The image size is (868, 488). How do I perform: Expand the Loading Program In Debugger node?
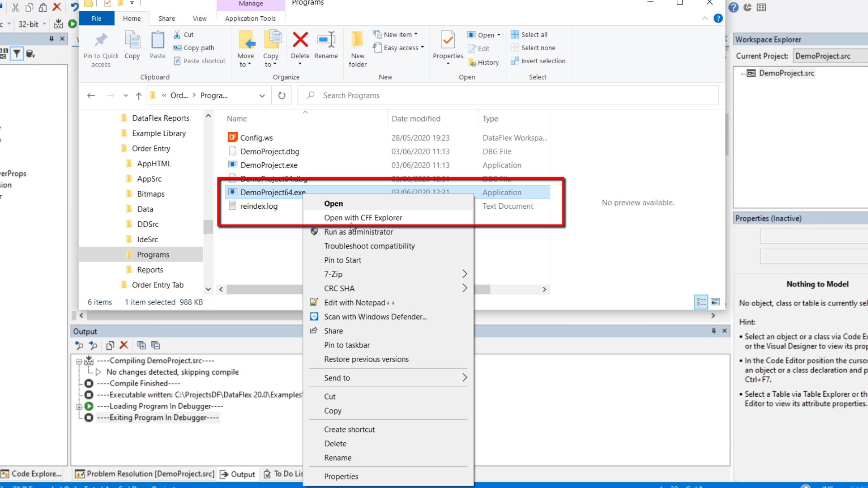click(80, 406)
